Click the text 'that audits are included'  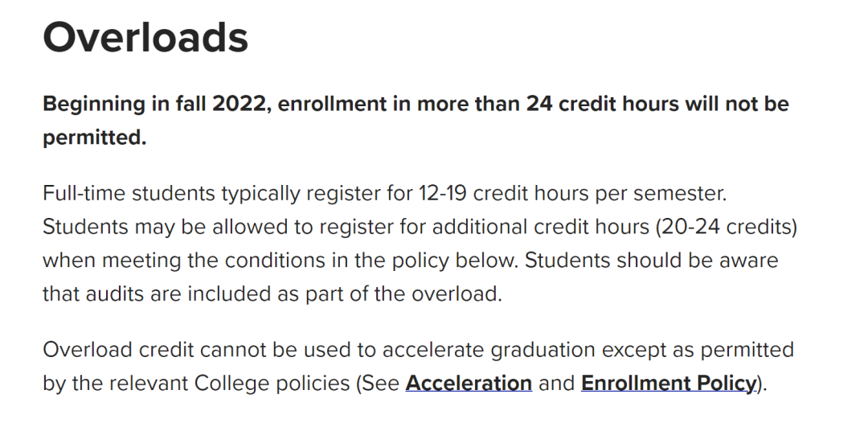[158, 294]
